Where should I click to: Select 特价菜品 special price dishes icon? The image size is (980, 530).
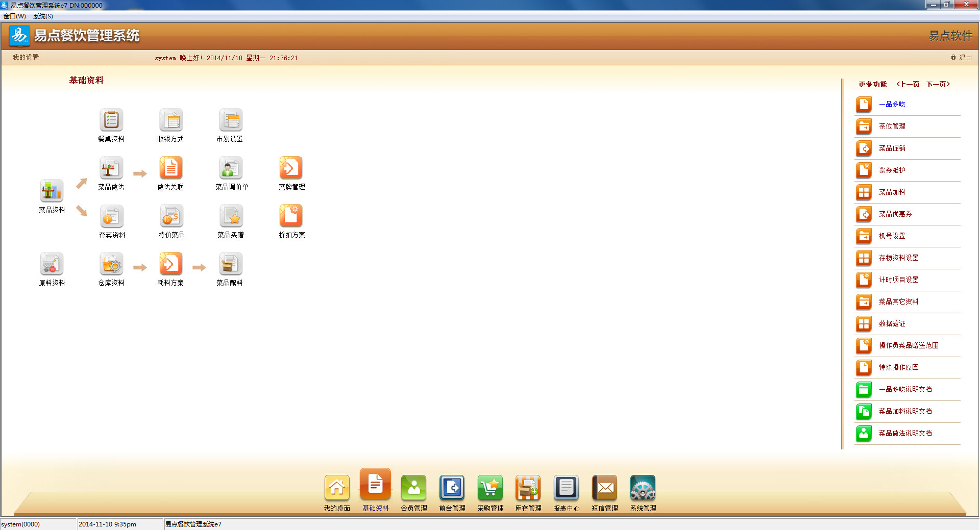coord(171,216)
